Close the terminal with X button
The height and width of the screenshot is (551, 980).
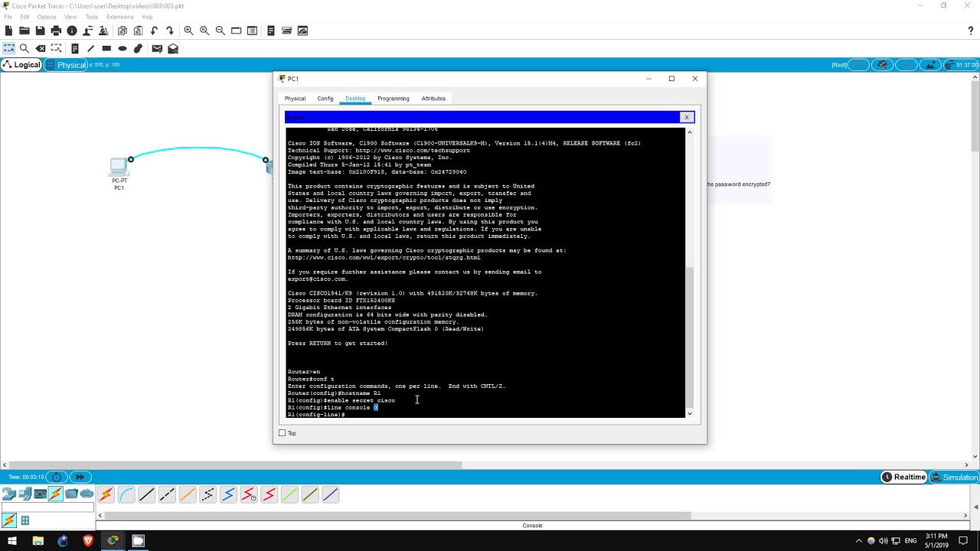[687, 117]
